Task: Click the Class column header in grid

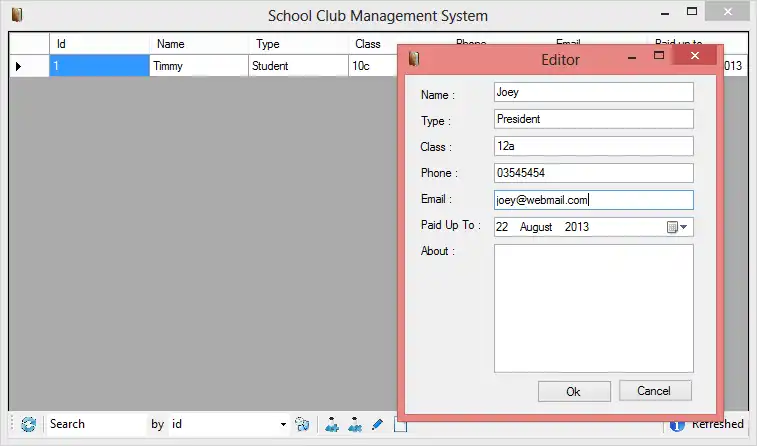Action: (373, 44)
